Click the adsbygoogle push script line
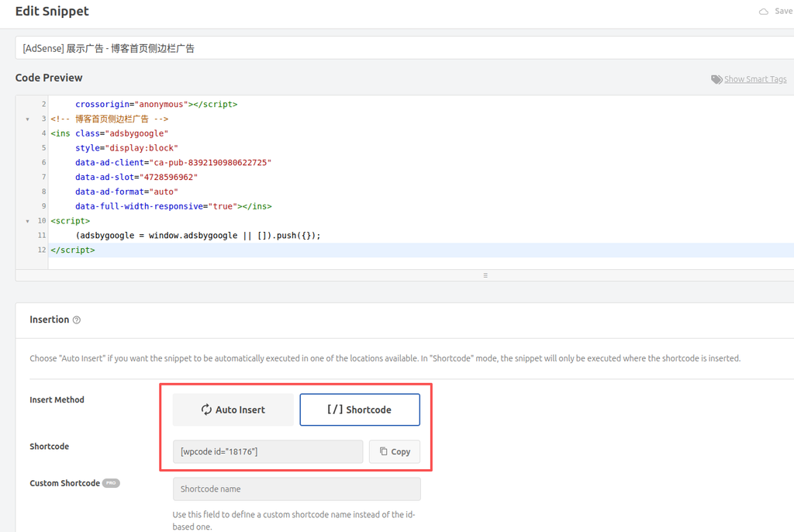Image resolution: width=794 pixels, height=532 pixels. (x=198, y=236)
